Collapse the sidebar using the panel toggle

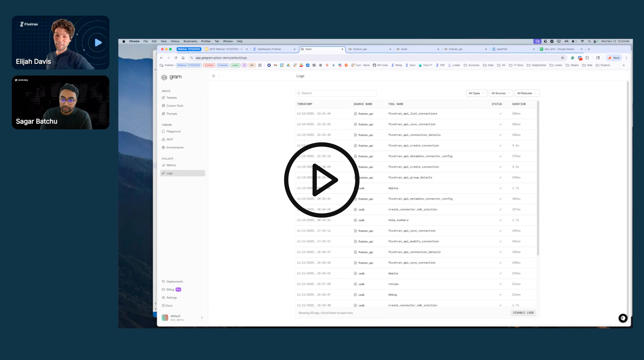tap(214, 76)
